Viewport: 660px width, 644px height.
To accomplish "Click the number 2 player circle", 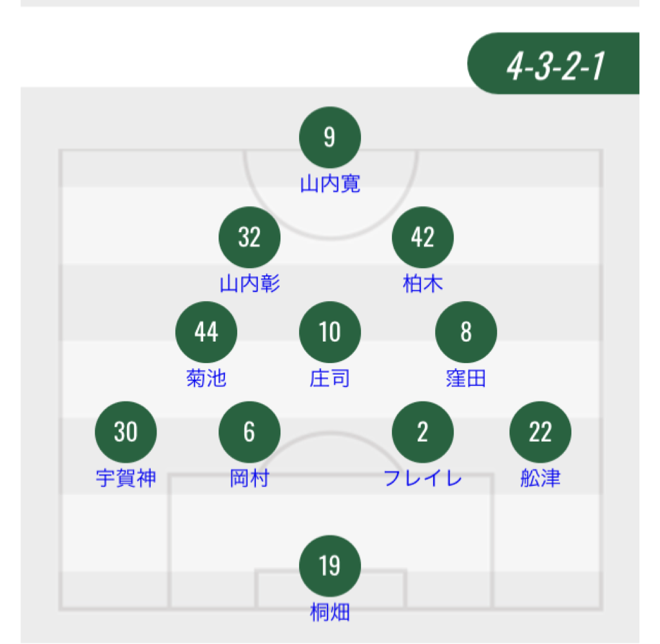I will point(423,432).
